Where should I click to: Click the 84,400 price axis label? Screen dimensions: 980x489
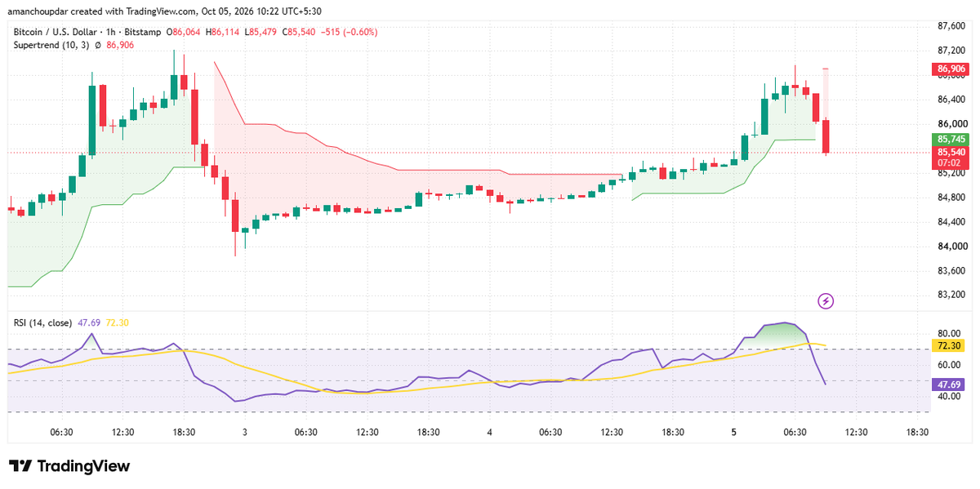(x=951, y=222)
